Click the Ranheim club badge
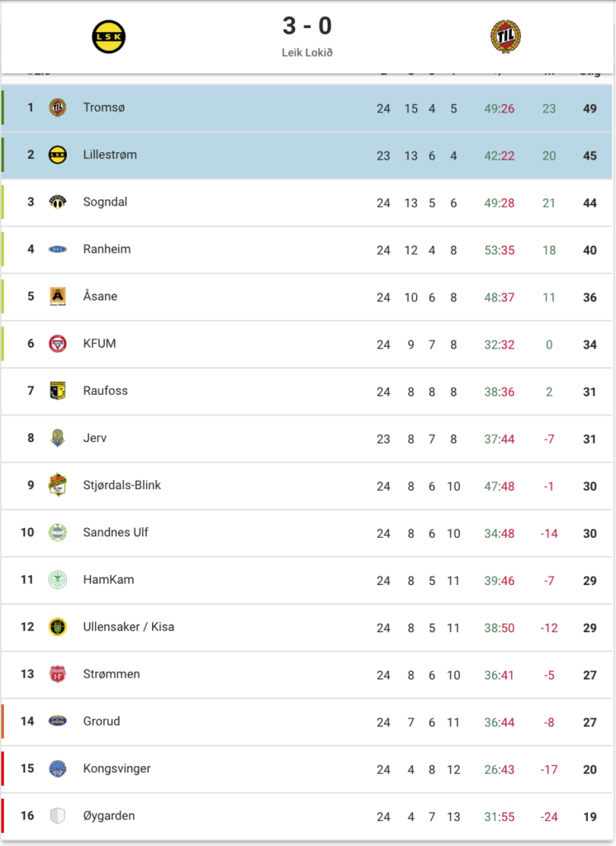Image resolution: width=616 pixels, height=846 pixels. [58, 250]
